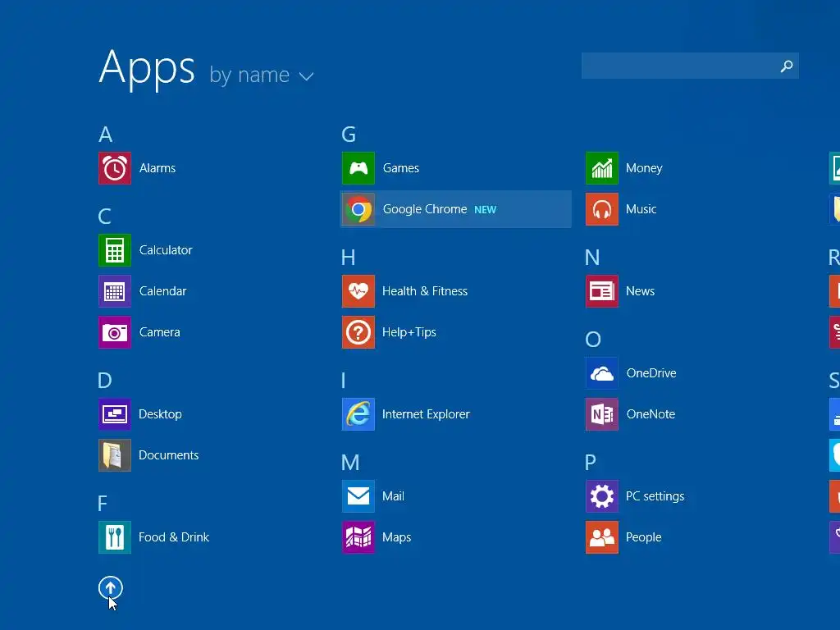Viewport: 840px width, 630px height.
Task: Go back to Start with up arrow
Action: click(x=111, y=588)
